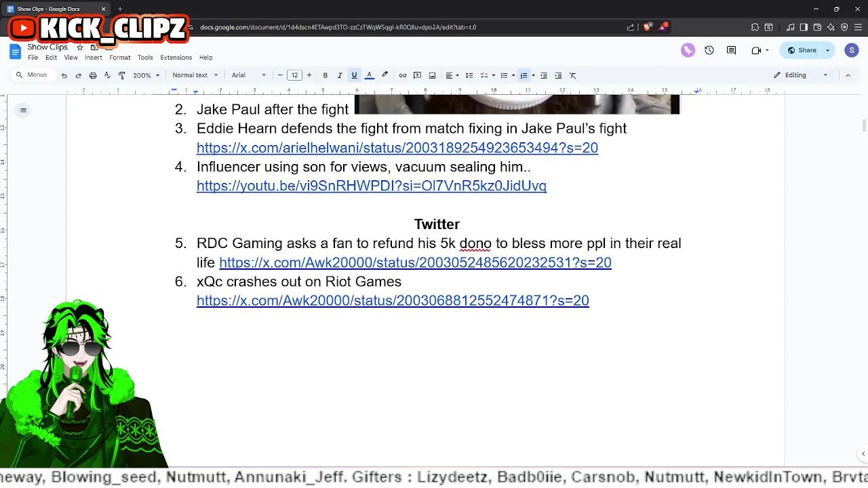Open Brave Leo AI sparkle icon
The width and height of the screenshot is (868, 488).
(831, 27)
